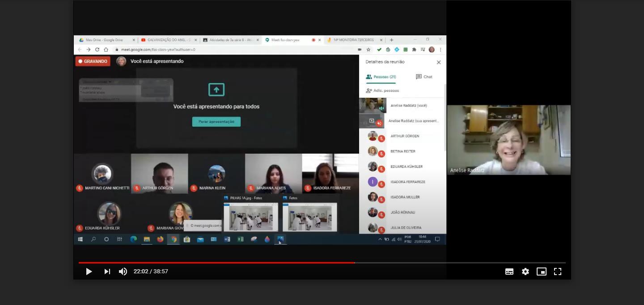Viewport: 644px width, 305px height.
Task: Enable miniplayer mode
Action: click(x=541, y=272)
